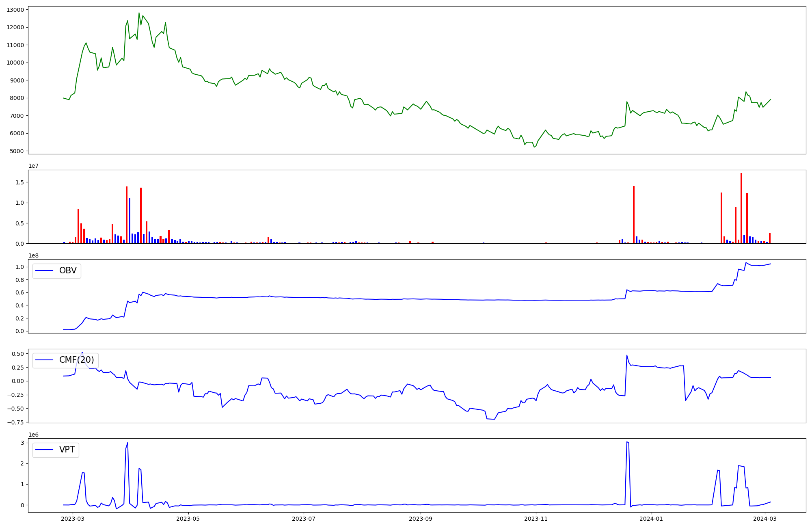Image resolution: width=812 pixels, height=528 pixels.
Task: Click the CMF(20) legend label
Action: tap(76, 360)
